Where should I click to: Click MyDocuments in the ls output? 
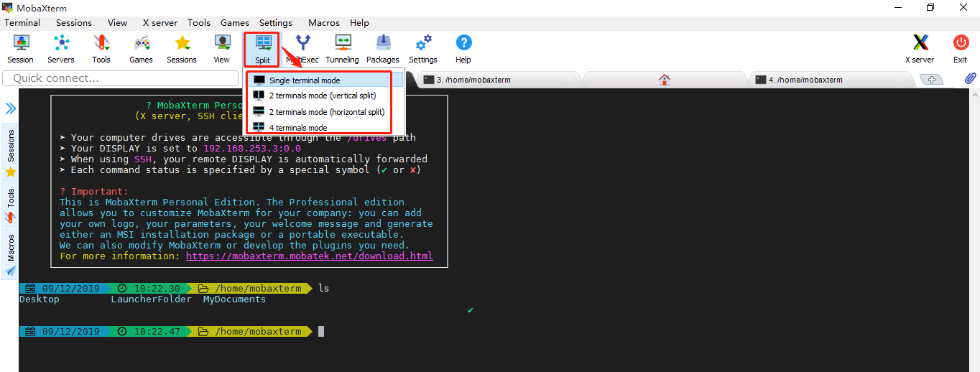(x=234, y=299)
